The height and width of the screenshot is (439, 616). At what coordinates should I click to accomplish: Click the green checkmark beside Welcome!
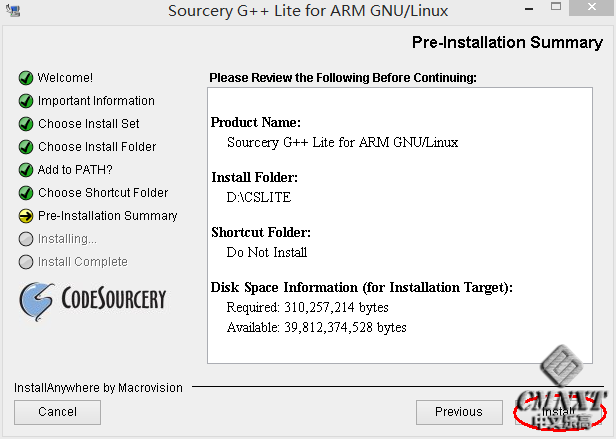26,78
